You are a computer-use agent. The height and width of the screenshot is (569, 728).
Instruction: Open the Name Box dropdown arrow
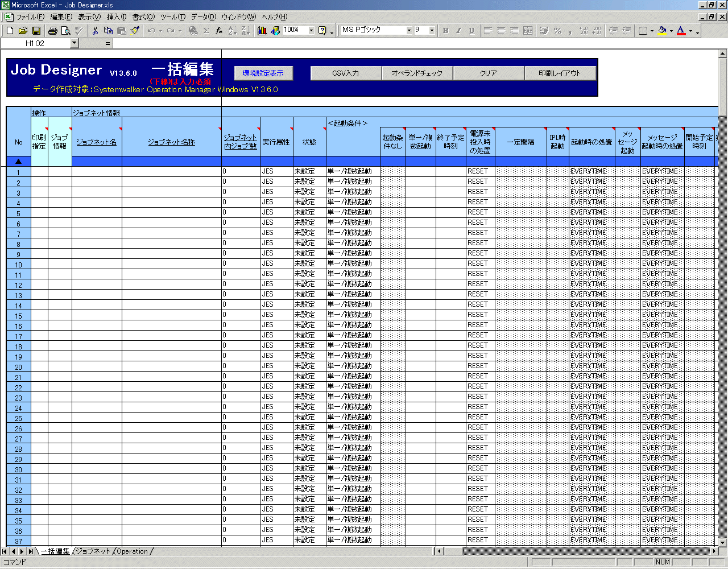click(74, 43)
